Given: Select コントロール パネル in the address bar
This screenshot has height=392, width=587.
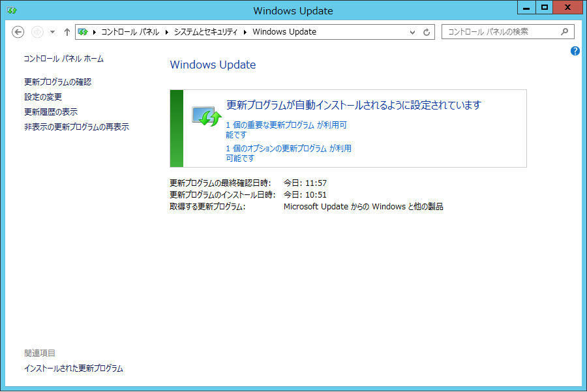Looking at the screenshot, I should 130,32.
